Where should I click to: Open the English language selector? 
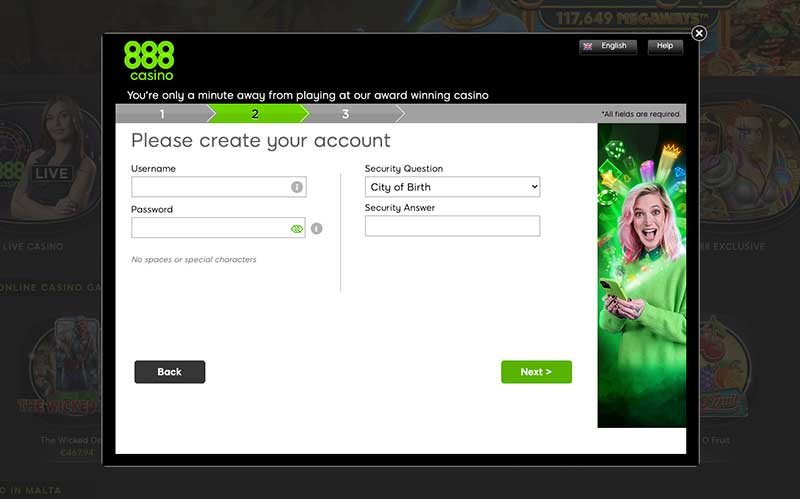608,46
